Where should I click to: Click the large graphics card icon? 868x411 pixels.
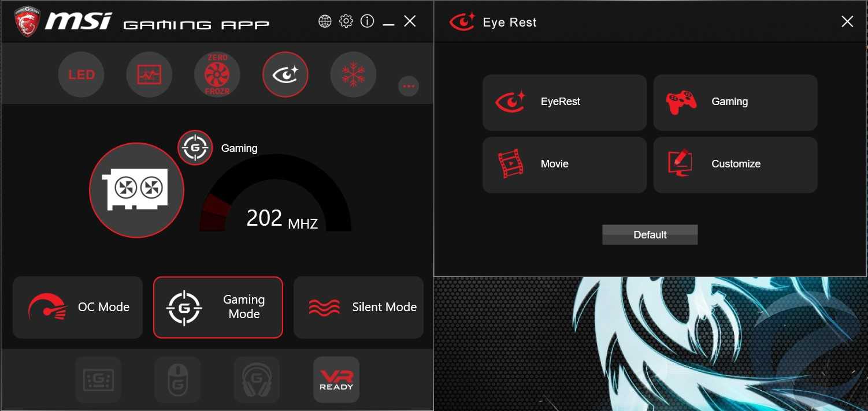[x=136, y=190]
